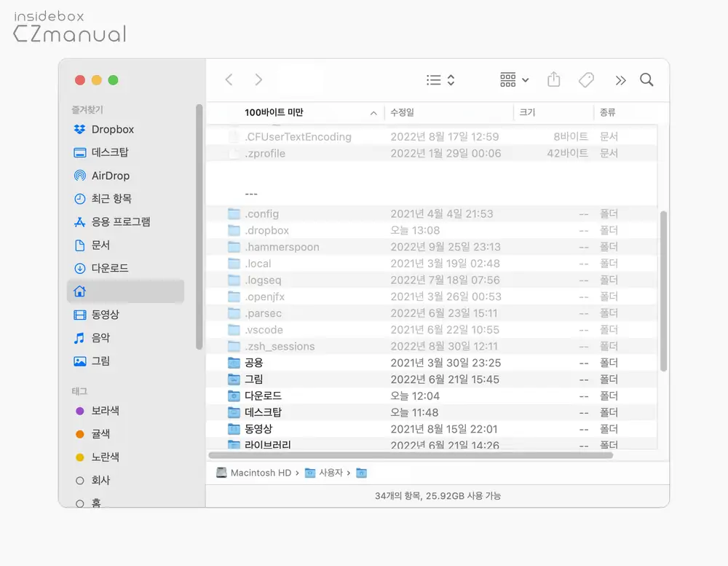Viewport: 728px width, 566px height.
Task: Open 응용 프로그램 in the sidebar
Action: tap(120, 222)
